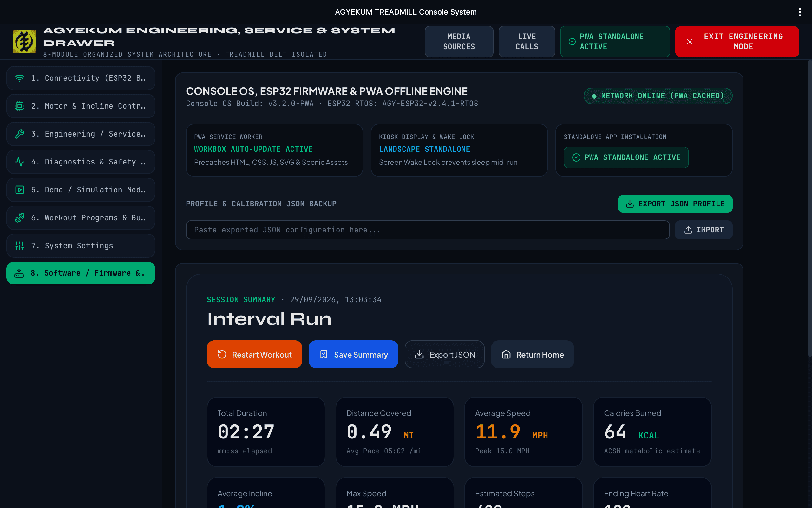Click the download icon in Export JSON button
The height and width of the screenshot is (508, 812).
point(419,354)
